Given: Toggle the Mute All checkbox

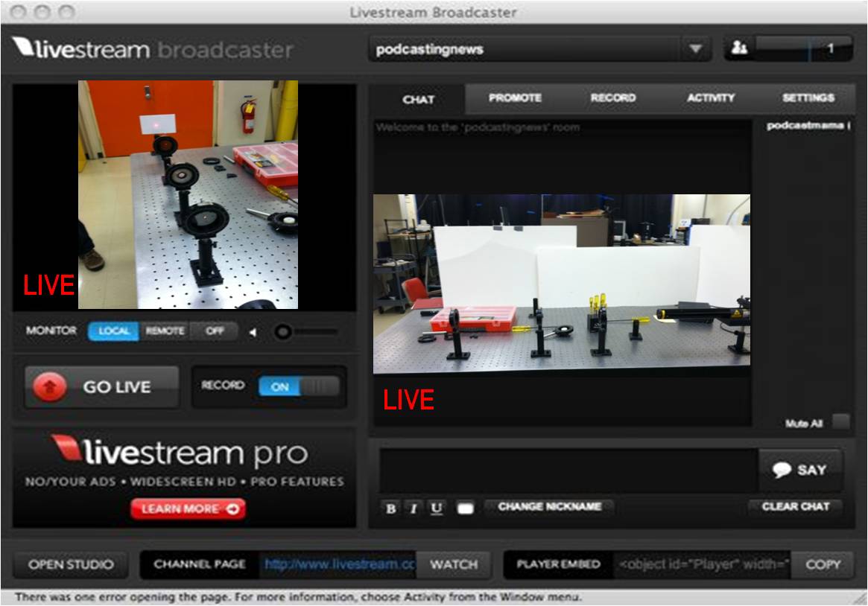Looking at the screenshot, I should pyautogui.click(x=841, y=422).
